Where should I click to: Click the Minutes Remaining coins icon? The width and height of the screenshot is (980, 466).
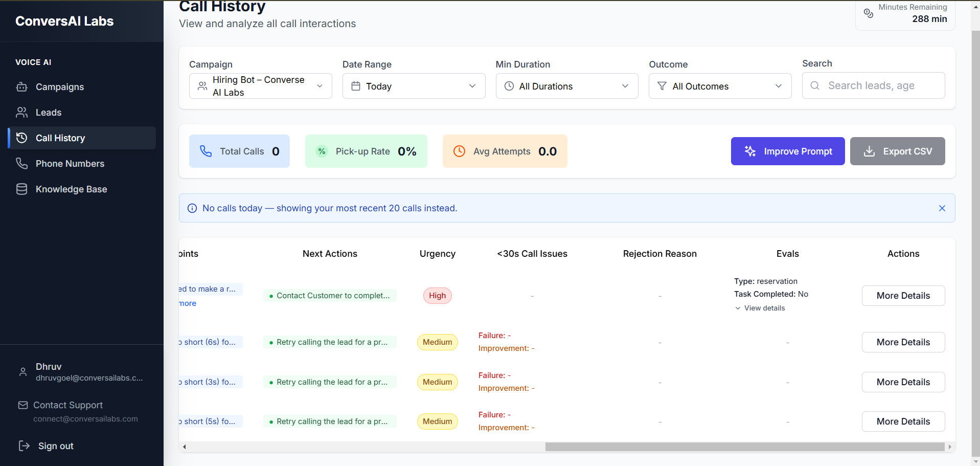click(868, 13)
